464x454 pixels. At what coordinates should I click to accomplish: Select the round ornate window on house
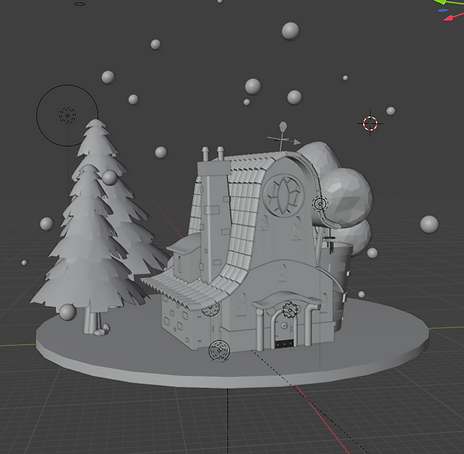[x=284, y=194]
